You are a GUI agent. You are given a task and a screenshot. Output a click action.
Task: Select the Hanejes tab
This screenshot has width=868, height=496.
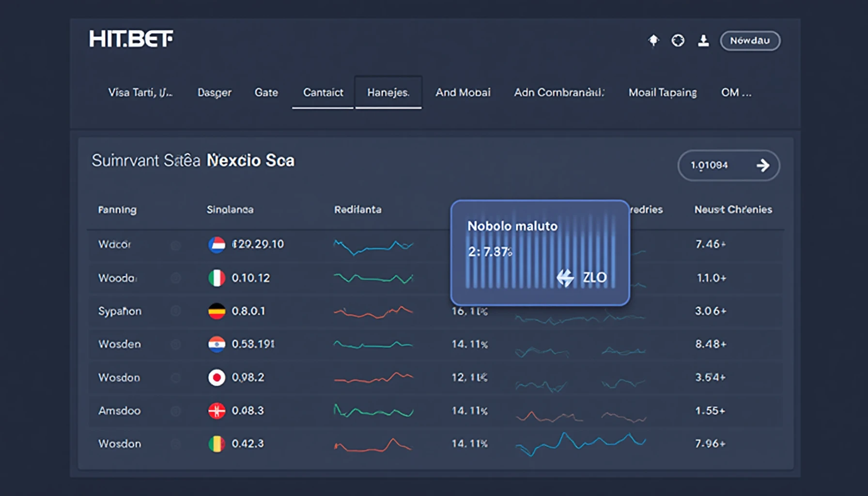pyautogui.click(x=388, y=93)
